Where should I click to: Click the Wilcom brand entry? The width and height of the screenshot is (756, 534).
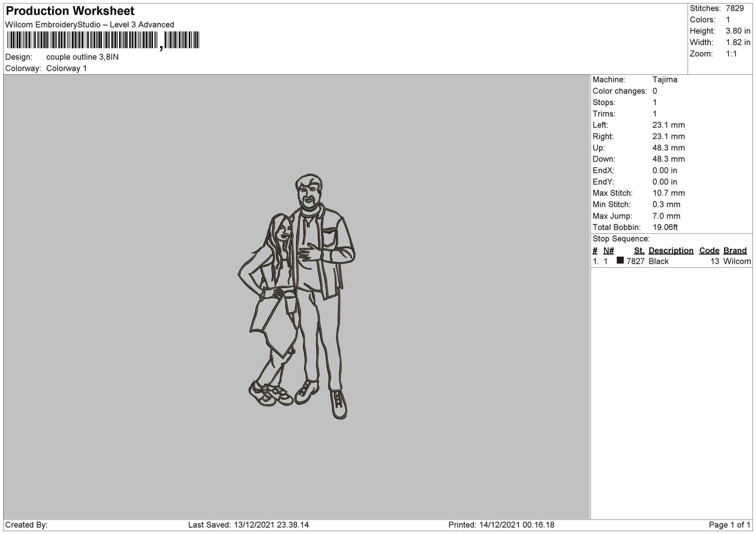[737, 262]
